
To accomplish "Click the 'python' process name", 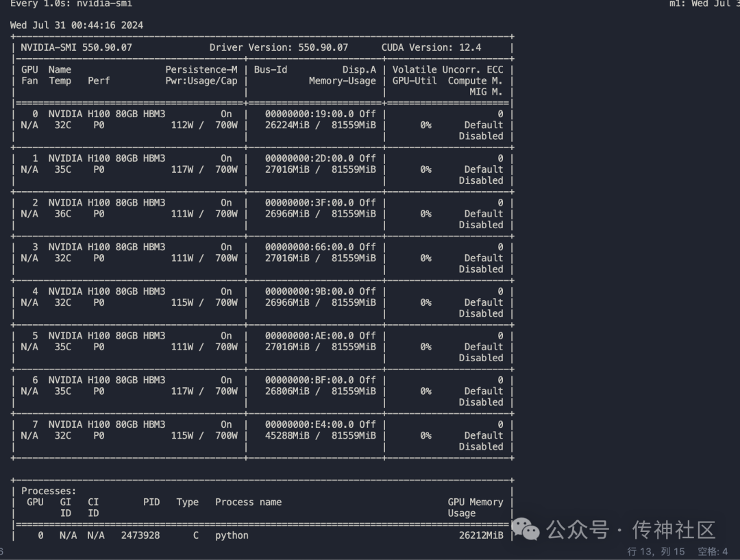I will 232,536.
